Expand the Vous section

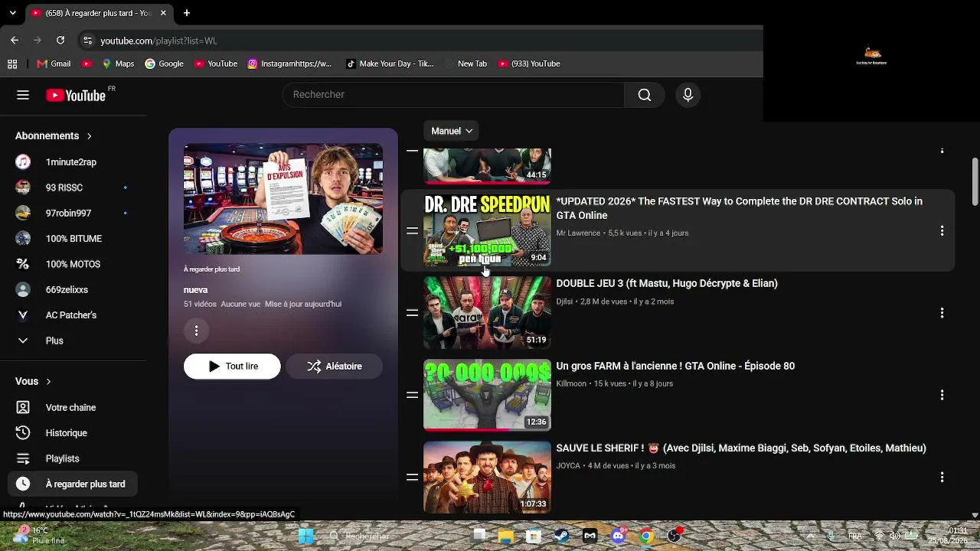point(33,381)
